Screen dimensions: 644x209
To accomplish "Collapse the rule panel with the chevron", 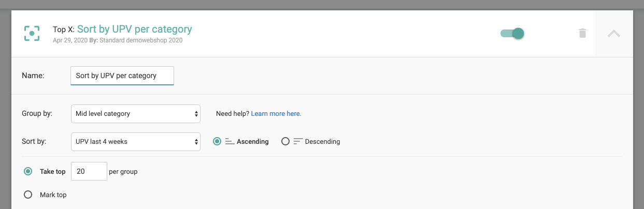I will (x=614, y=34).
